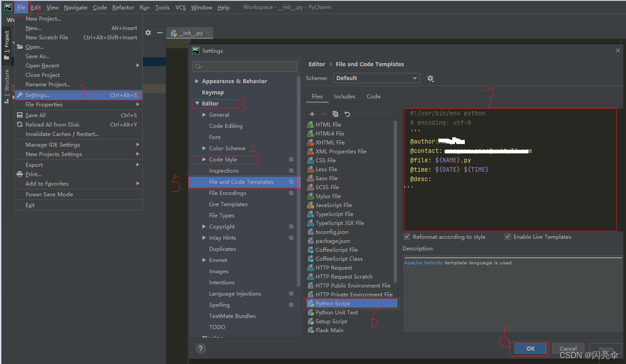Open the VCS menu
This screenshot has height=364, width=626.
180,7
